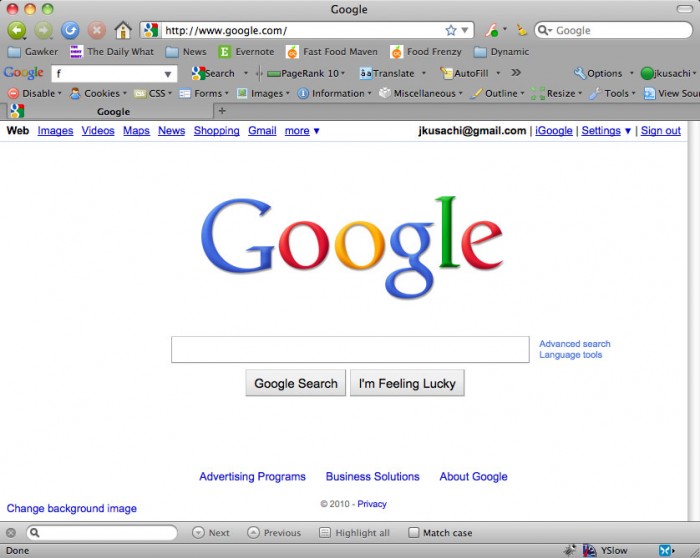The image size is (700, 558).
Task: Open the Evernote bookmark
Action: 246,52
